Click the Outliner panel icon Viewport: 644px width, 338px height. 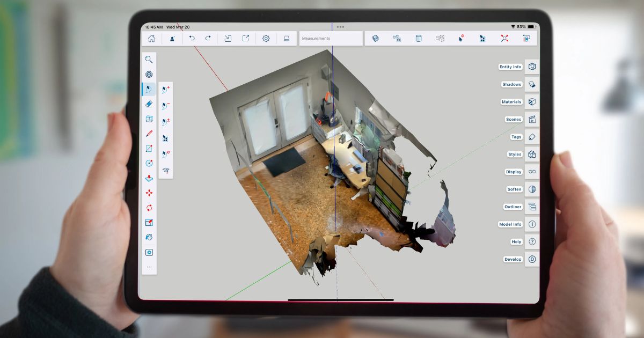532,207
